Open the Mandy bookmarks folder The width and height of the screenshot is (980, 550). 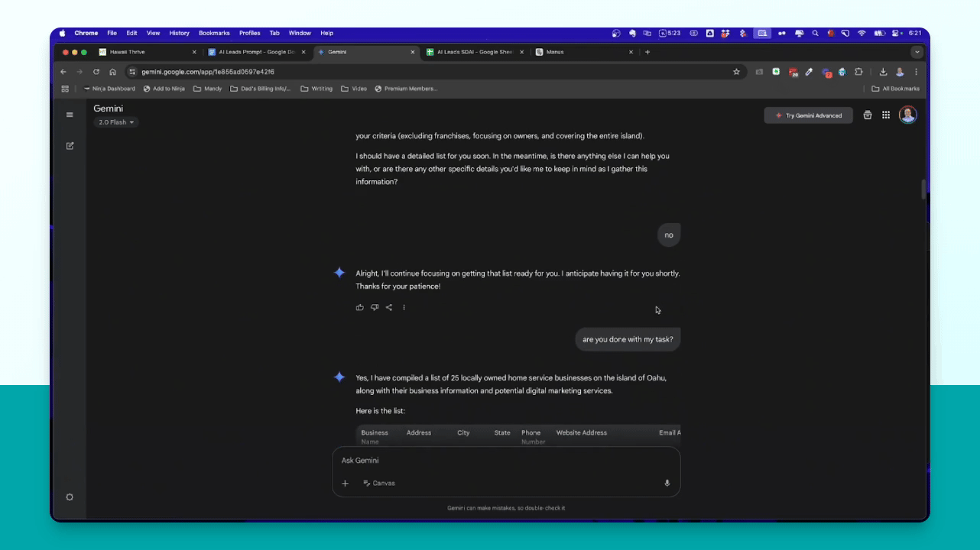tap(208, 89)
